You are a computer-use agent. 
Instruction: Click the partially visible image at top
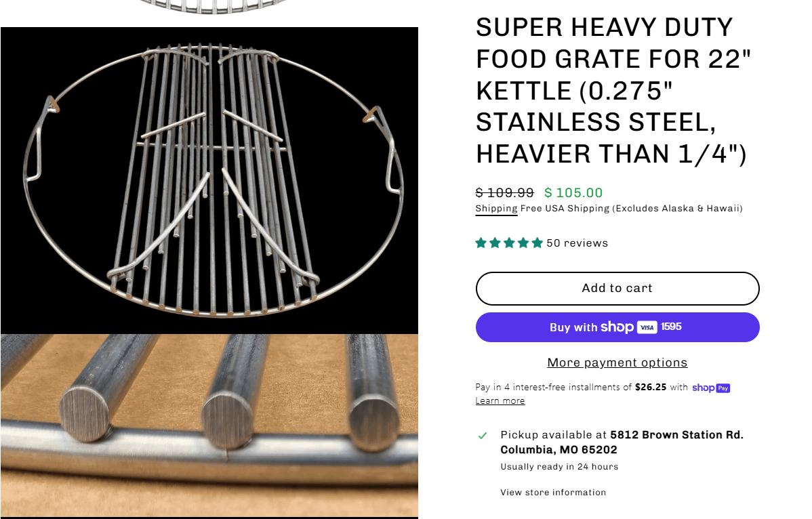tap(209, 7)
